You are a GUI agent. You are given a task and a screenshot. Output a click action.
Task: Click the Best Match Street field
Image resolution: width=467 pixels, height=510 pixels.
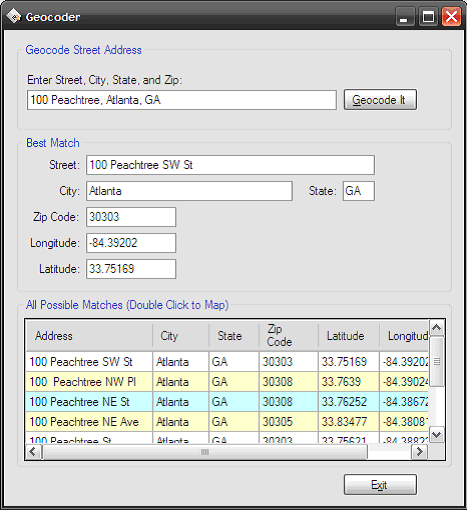[230, 165]
